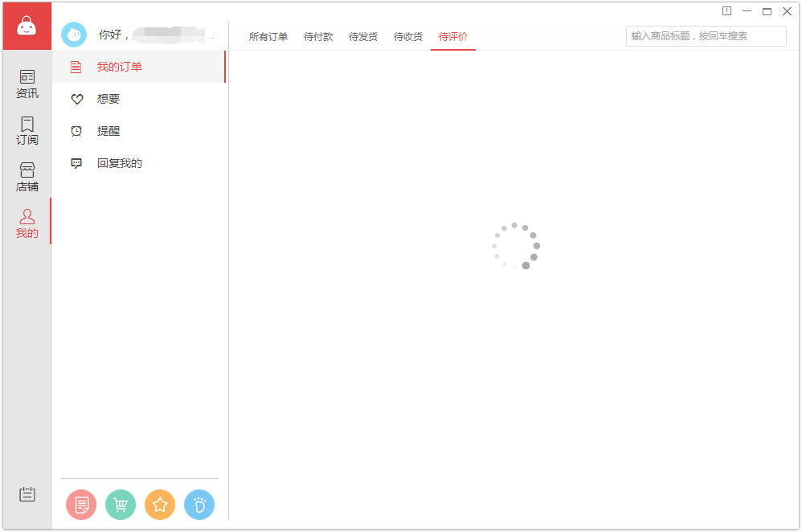The height and width of the screenshot is (532, 802).
Task: Open the 店铺 shops section
Action: pyautogui.click(x=27, y=177)
